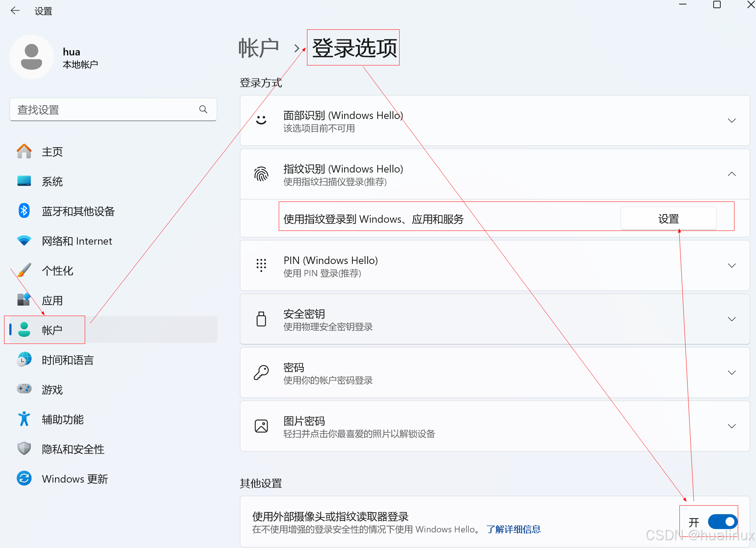This screenshot has height=548, width=756.
Task: Click the hua user avatar
Action: [32, 57]
